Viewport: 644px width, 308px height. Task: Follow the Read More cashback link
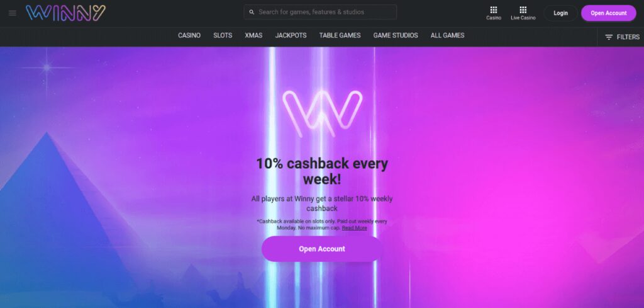[355, 228]
